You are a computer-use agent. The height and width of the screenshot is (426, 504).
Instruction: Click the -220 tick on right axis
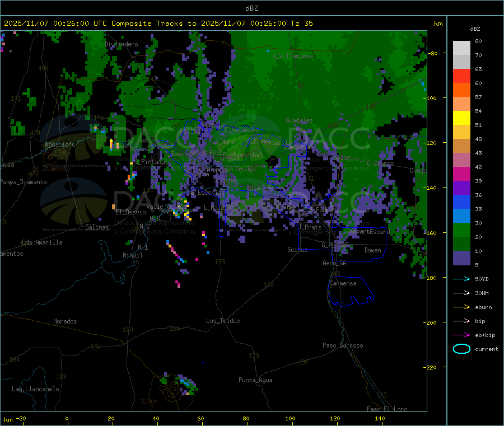click(x=431, y=367)
